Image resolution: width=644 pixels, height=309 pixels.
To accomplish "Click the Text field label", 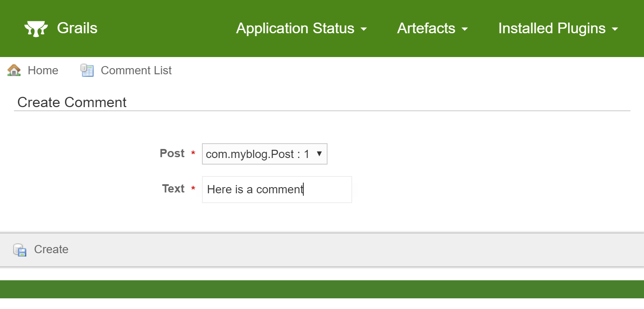I will (x=174, y=189).
